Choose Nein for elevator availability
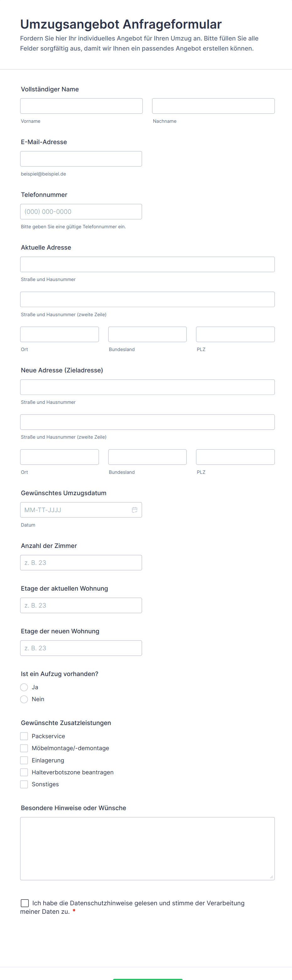Screen dimensions: 292x980 click(x=24, y=699)
